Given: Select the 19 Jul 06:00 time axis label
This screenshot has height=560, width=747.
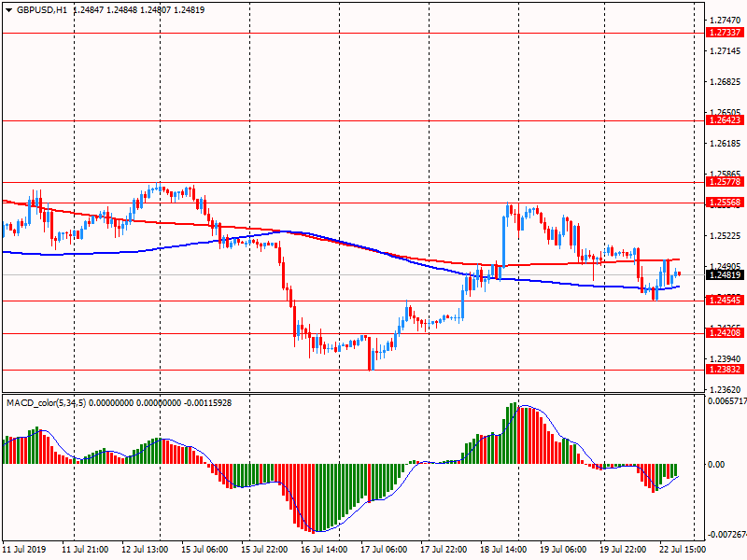Looking at the screenshot, I should pyautogui.click(x=563, y=550).
